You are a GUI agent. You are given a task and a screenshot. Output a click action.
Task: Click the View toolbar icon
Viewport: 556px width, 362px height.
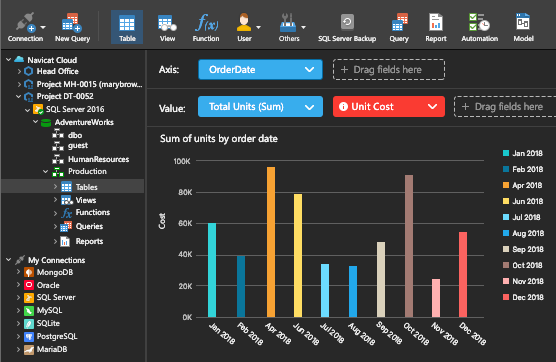167,28
